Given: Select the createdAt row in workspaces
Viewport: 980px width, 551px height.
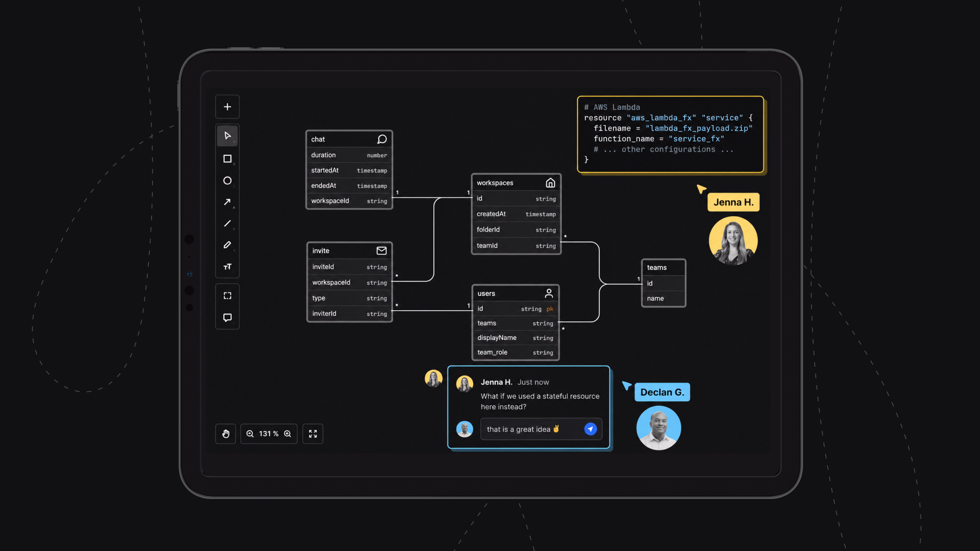Looking at the screenshot, I should tap(516, 214).
